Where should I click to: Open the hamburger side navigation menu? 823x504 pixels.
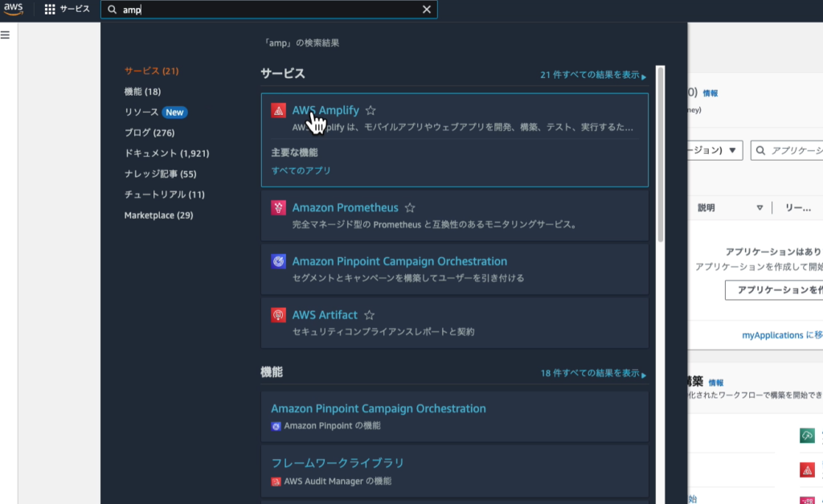(x=6, y=35)
